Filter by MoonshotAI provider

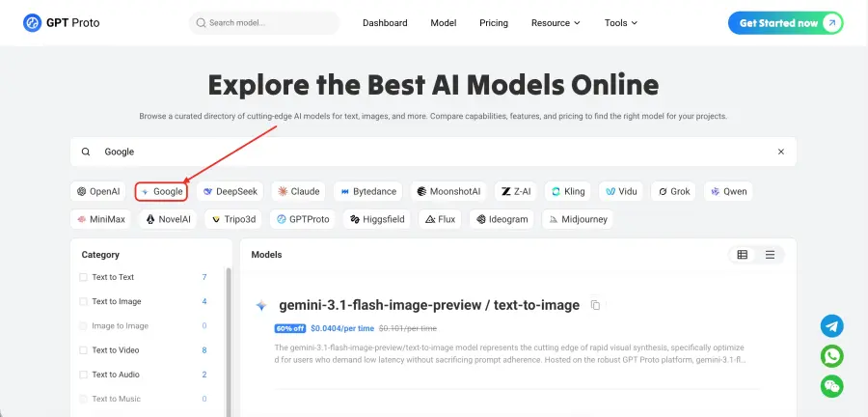click(448, 192)
